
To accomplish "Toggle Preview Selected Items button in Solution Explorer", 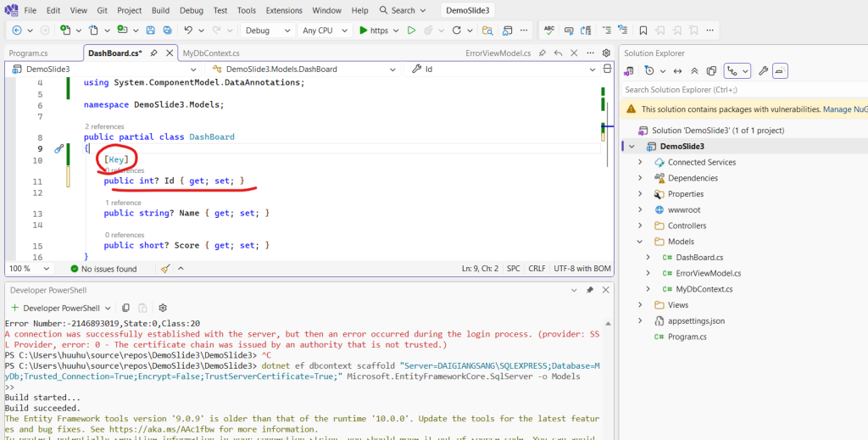I will (780, 70).
